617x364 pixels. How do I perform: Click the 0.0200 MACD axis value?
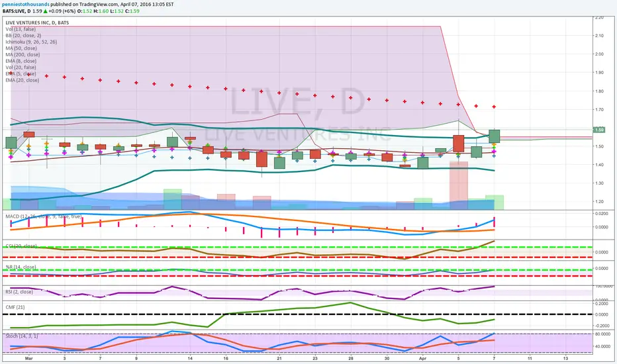tap(602, 214)
